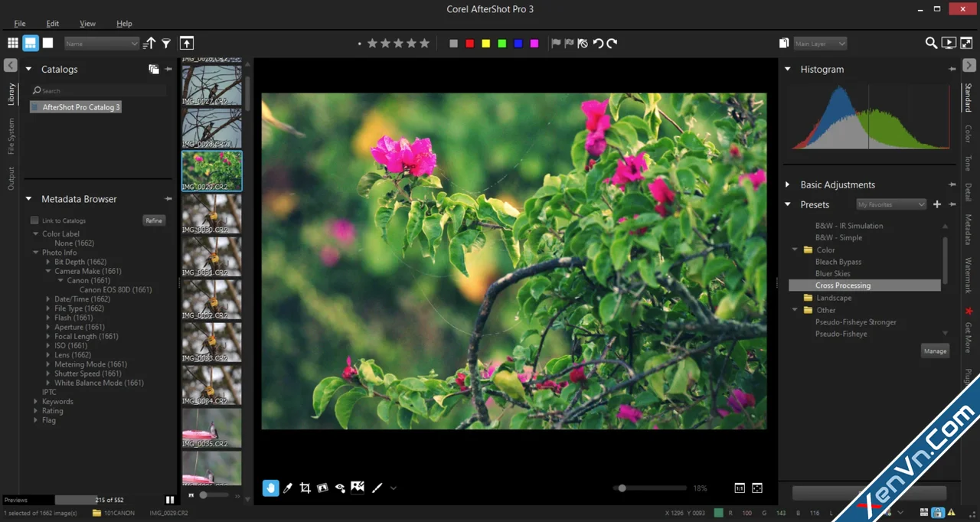Select the blemish remover tool

pyautogui.click(x=358, y=488)
